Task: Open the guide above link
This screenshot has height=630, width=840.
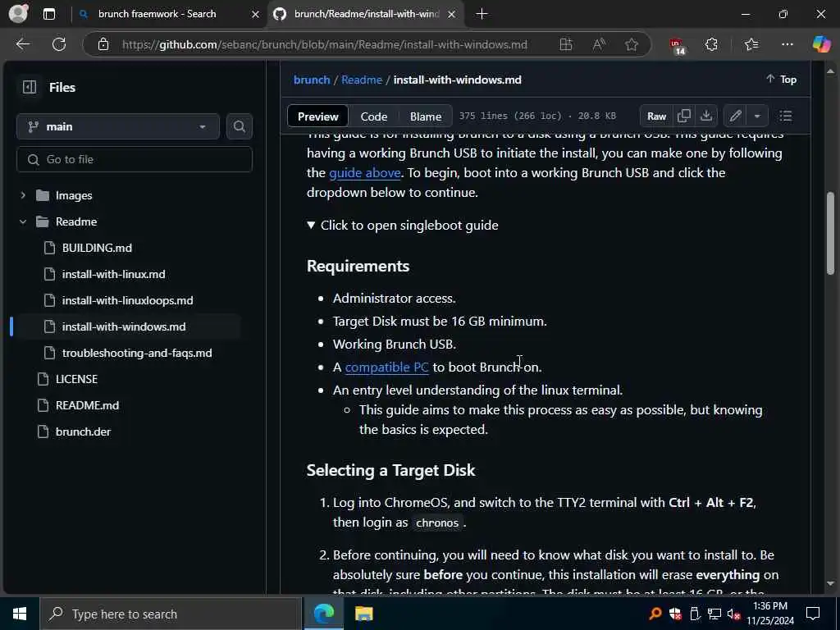Action: (x=365, y=173)
